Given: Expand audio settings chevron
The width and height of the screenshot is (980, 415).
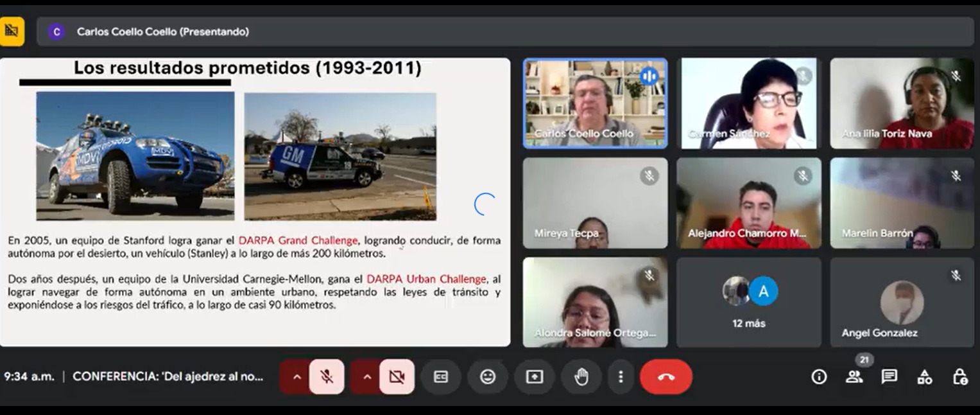Looking at the screenshot, I should coord(297,377).
